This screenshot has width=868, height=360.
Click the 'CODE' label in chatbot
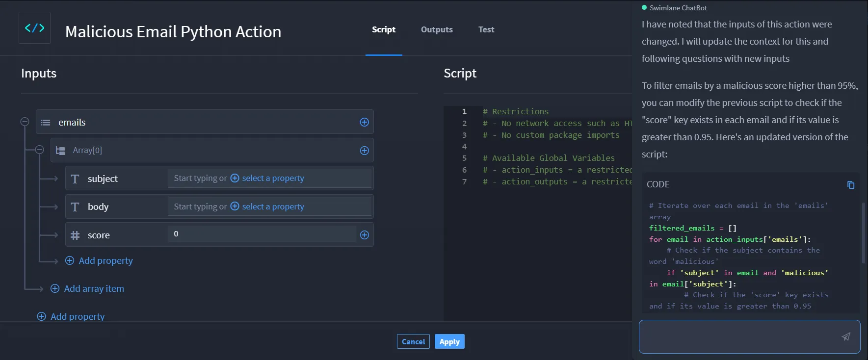coord(658,184)
